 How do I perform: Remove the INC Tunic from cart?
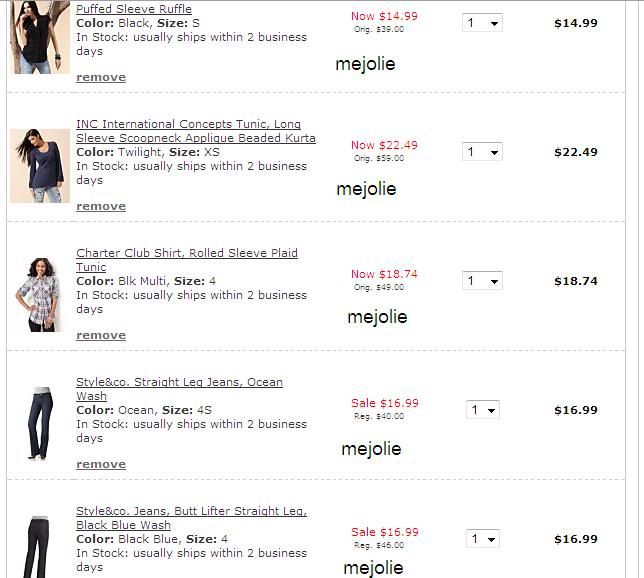[x=101, y=206]
